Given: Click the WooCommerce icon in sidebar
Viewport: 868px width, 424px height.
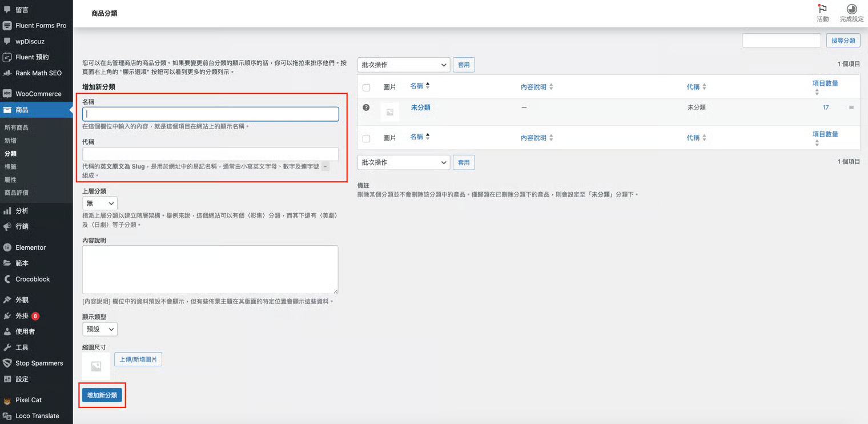Looking at the screenshot, I should click(x=7, y=94).
